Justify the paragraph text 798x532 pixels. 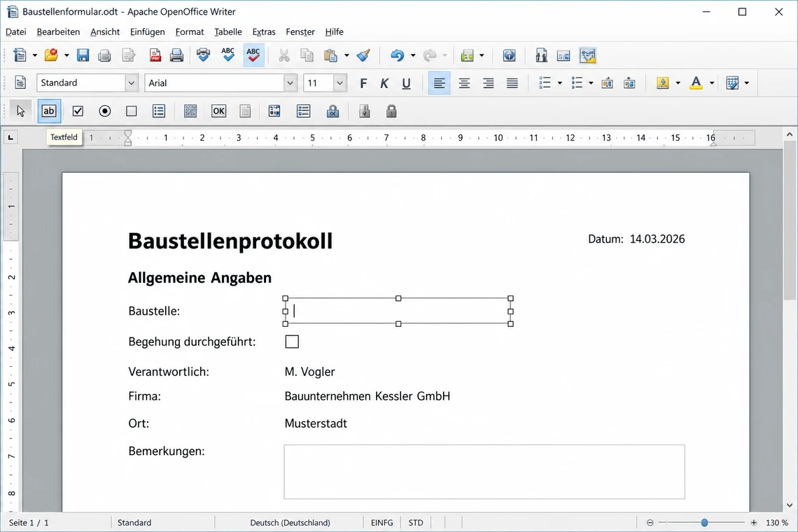point(512,83)
